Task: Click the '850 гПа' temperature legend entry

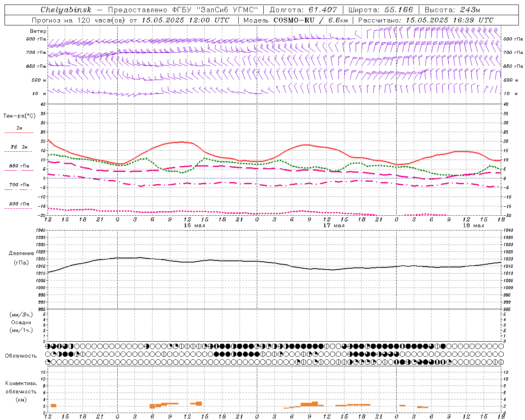Action: [x=19, y=166]
